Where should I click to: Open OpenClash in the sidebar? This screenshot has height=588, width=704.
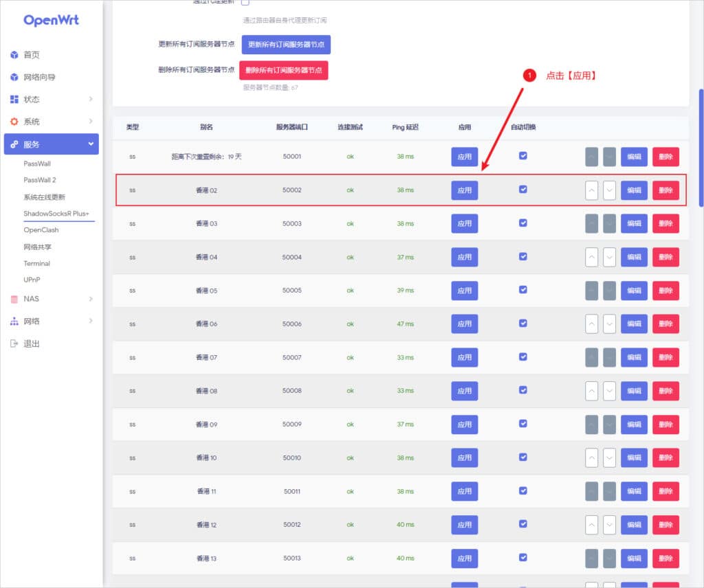point(41,230)
